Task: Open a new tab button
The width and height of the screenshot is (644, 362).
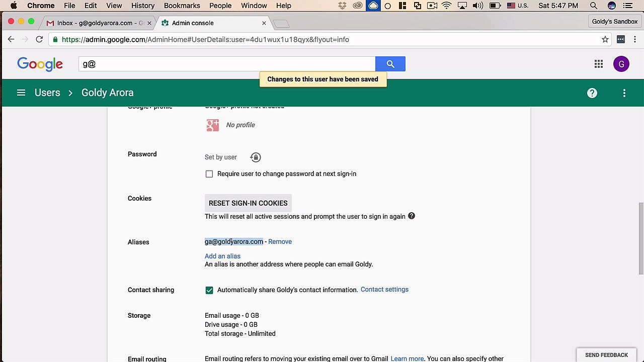Action: [x=281, y=24]
